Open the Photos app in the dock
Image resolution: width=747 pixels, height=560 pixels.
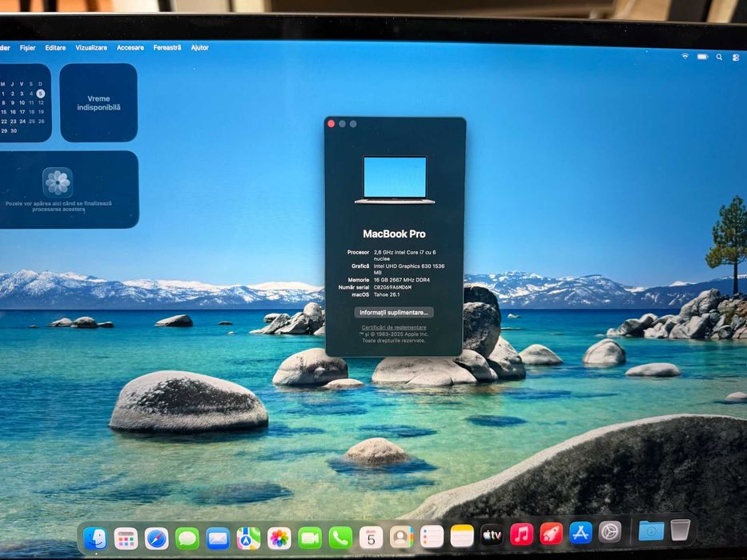[279, 538]
